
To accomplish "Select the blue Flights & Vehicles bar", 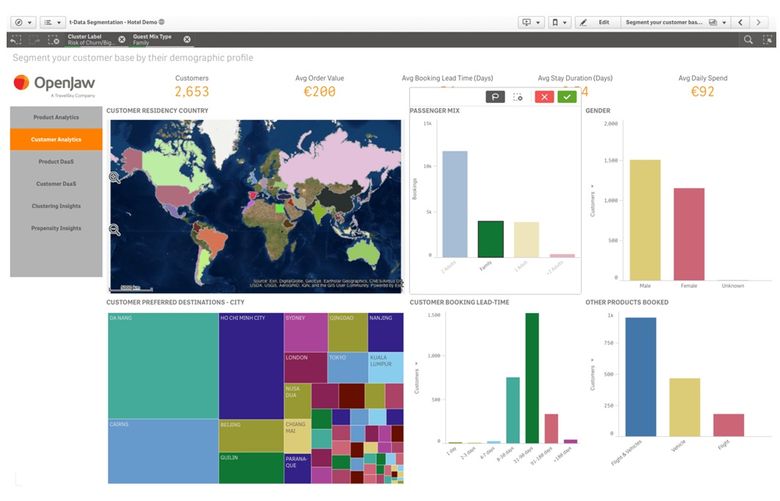I will [641, 377].
